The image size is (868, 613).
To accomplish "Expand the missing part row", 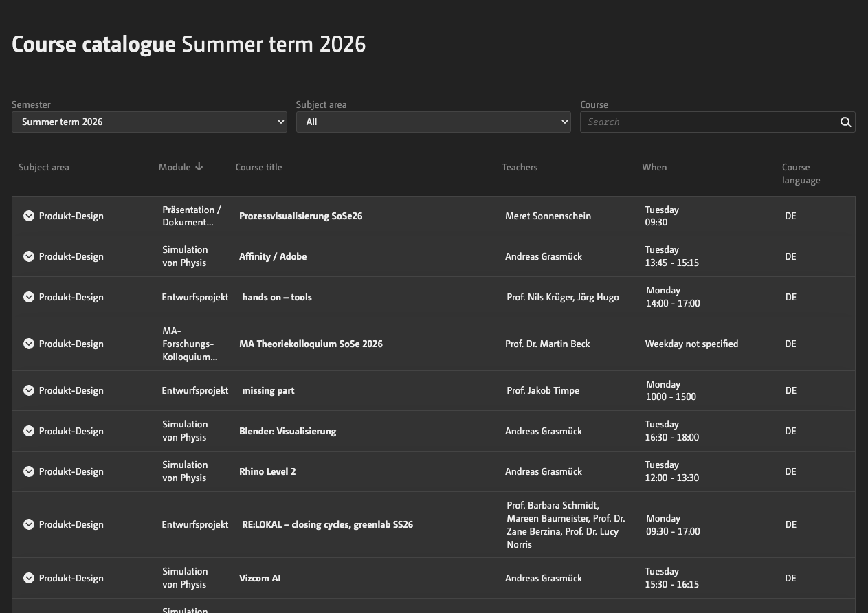I will (x=29, y=390).
